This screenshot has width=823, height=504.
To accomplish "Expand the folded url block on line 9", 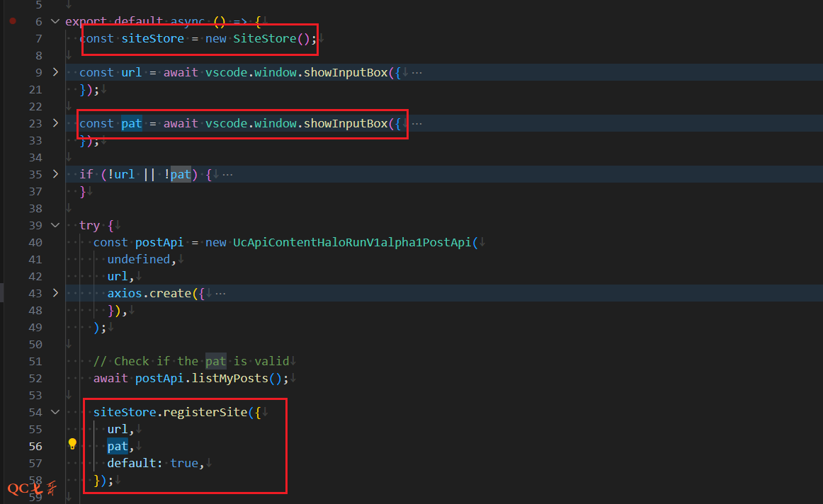I will [56, 72].
